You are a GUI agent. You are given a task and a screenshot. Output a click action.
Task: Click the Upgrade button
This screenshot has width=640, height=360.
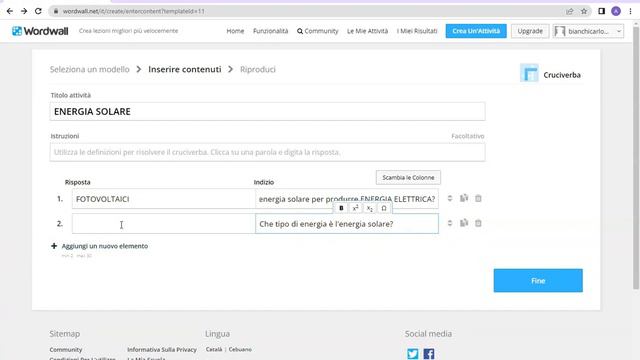pos(530,31)
